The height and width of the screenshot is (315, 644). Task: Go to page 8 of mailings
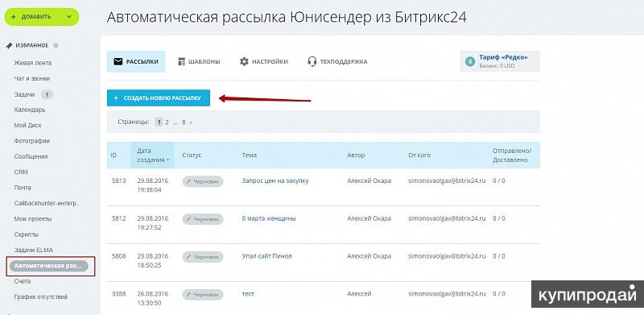tap(184, 122)
